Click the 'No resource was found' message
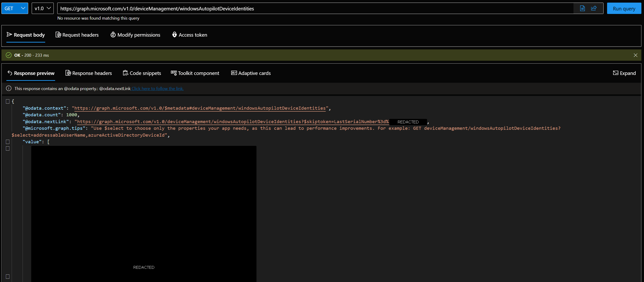This screenshot has height=282, width=644. (x=98, y=18)
